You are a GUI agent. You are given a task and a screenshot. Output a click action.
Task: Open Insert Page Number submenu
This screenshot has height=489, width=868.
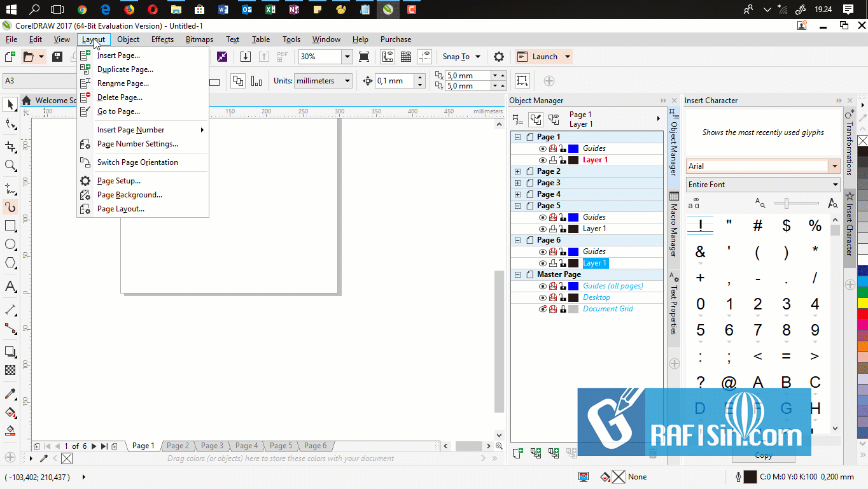click(143, 130)
